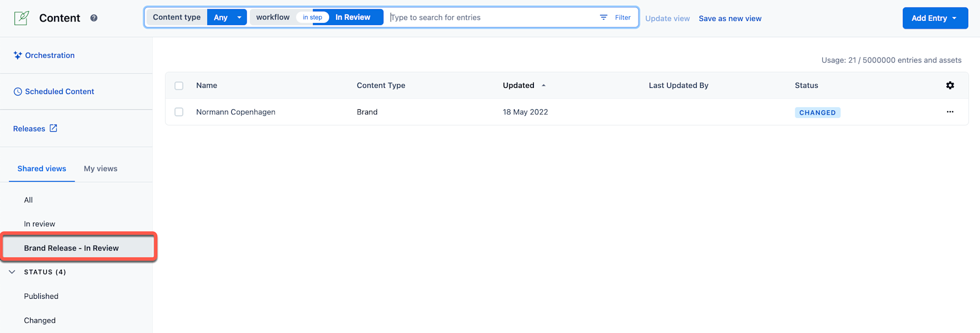The height and width of the screenshot is (333, 980).
Task: Collapse the STATUS (4) section chevron
Action: tap(12, 272)
